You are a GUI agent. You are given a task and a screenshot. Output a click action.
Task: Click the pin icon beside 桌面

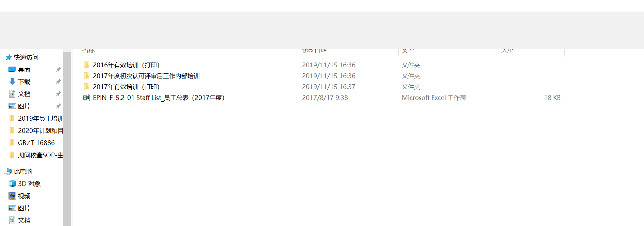point(58,69)
